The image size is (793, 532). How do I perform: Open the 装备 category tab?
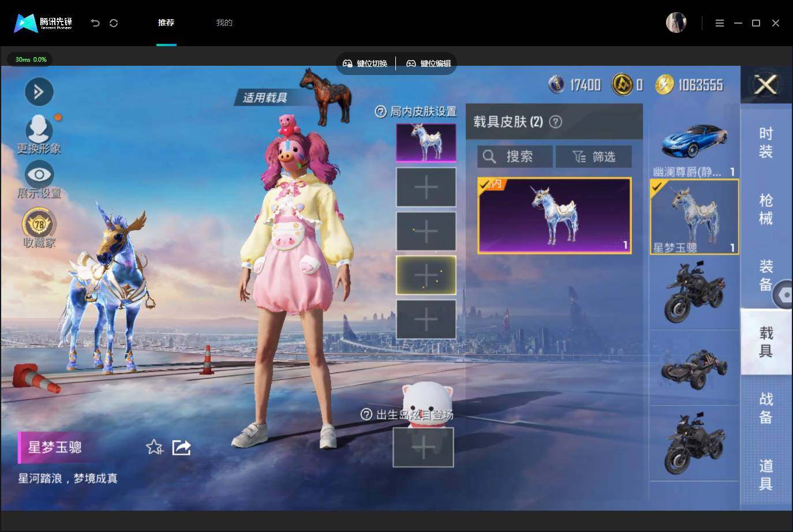pos(766,275)
